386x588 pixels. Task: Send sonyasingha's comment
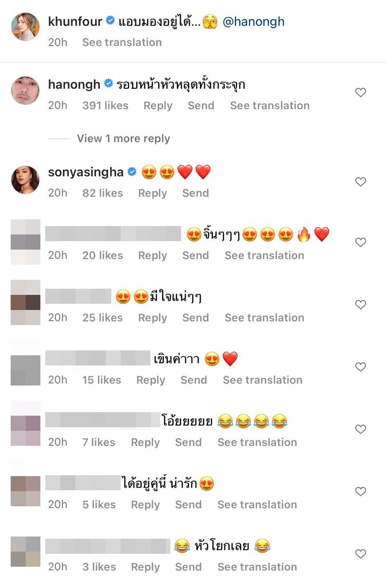(x=196, y=193)
